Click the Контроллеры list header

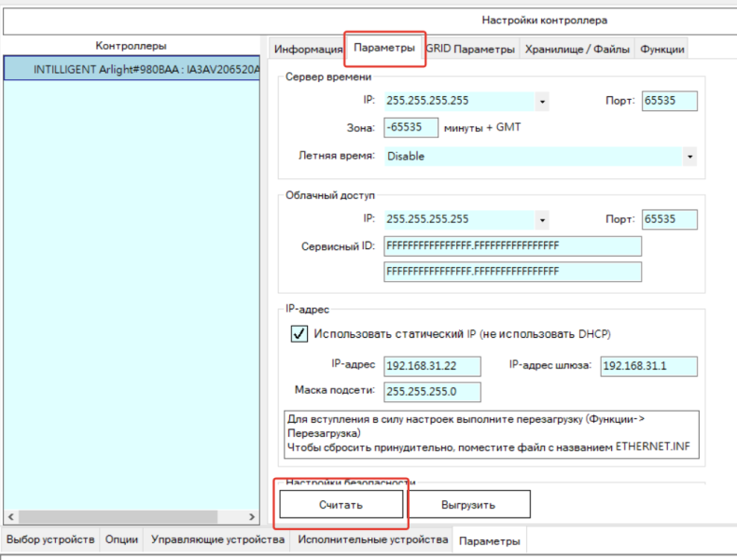132,46
